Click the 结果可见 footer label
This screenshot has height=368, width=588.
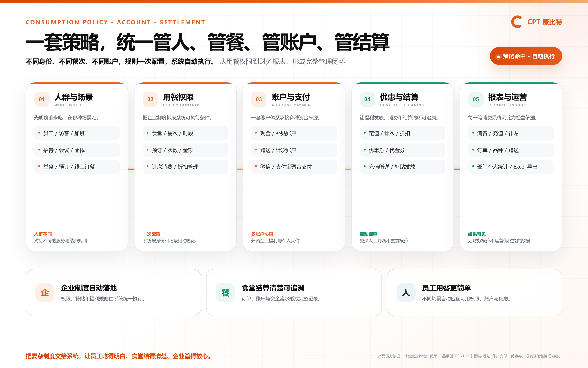click(x=477, y=234)
